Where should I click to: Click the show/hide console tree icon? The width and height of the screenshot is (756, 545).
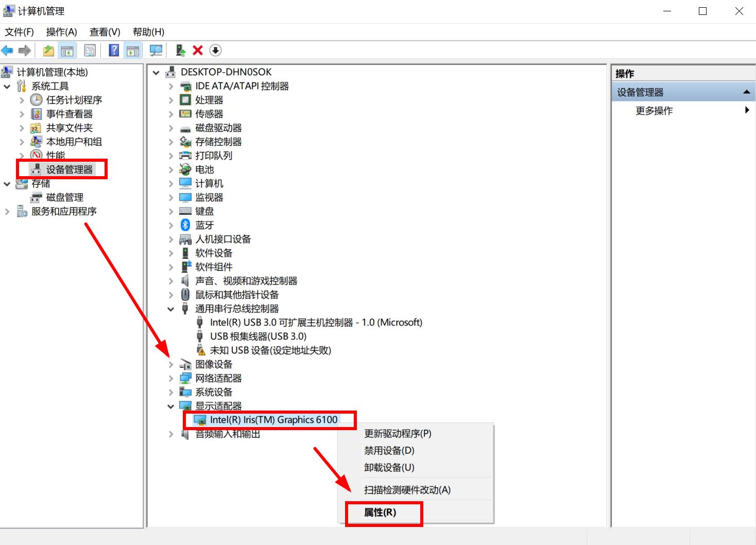(x=67, y=50)
